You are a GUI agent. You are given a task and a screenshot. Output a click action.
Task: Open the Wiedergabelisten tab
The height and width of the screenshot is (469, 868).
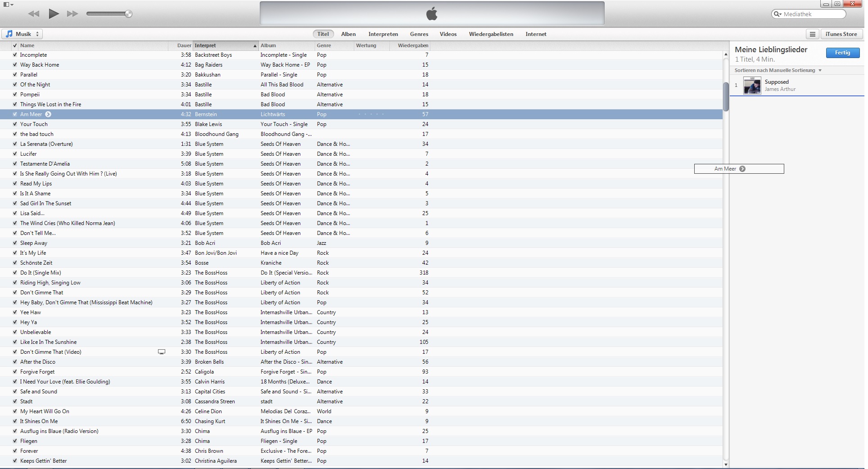pos(491,34)
